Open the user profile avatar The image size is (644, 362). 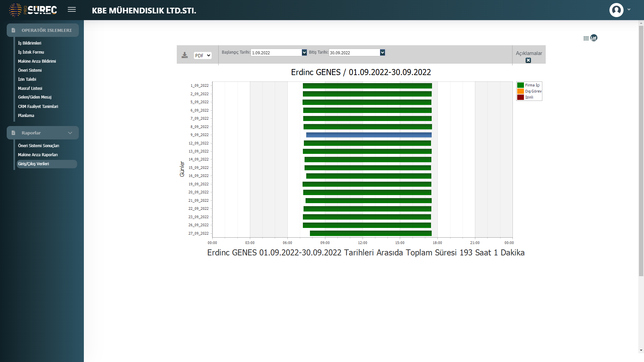tap(616, 10)
